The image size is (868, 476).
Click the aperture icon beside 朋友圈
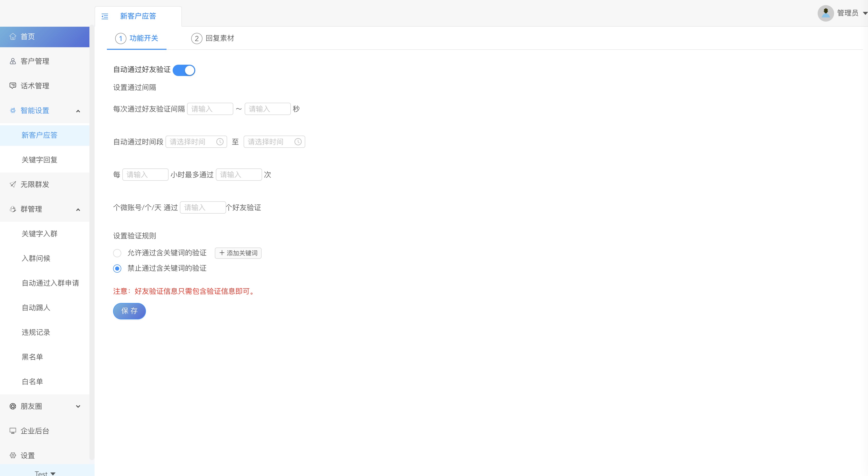coord(13,406)
